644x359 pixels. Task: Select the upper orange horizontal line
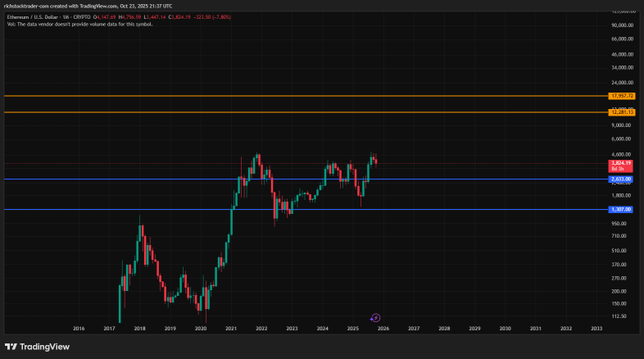(x=303, y=96)
